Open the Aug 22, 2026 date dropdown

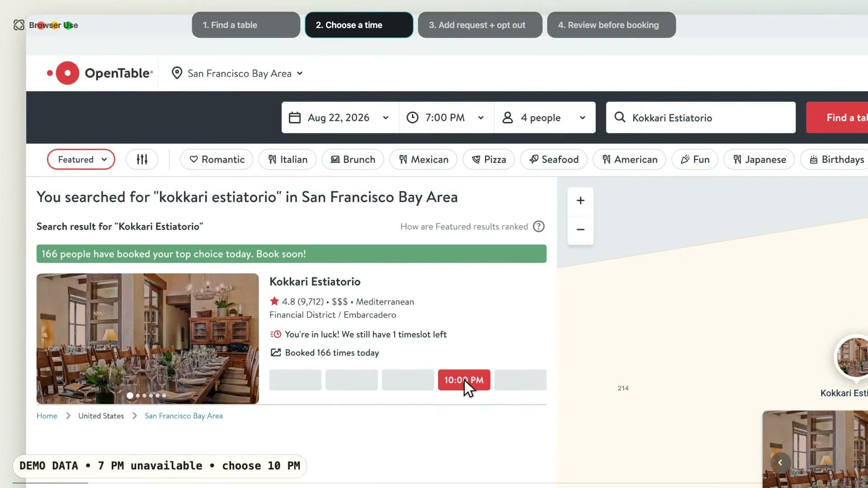point(340,117)
